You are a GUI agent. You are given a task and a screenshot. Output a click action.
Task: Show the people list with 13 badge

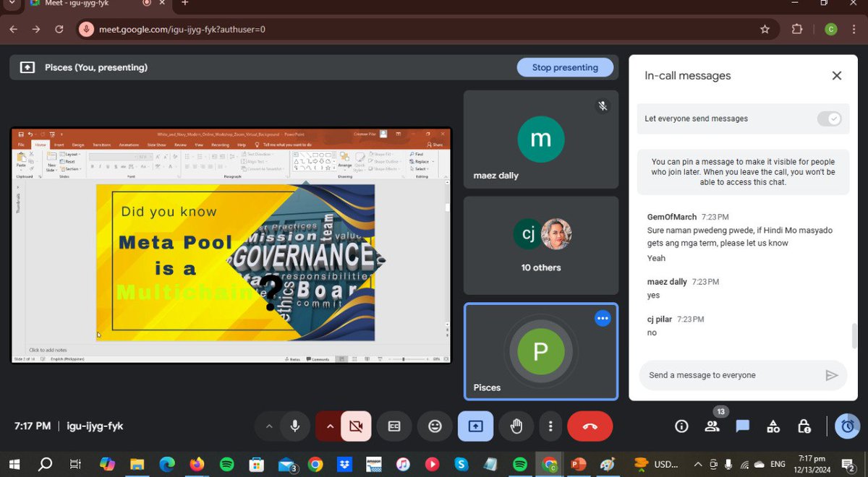tap(712, 426)
